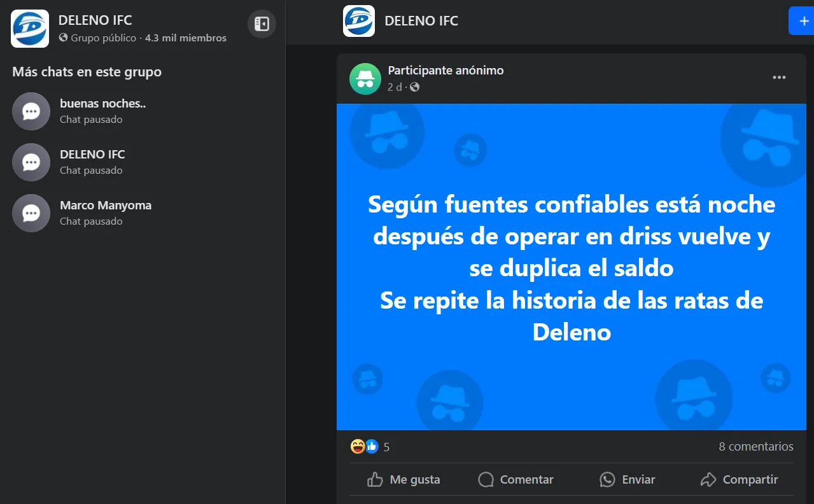
Task: Click the 'Compartir' share button
Action: [x=739, y=480]
